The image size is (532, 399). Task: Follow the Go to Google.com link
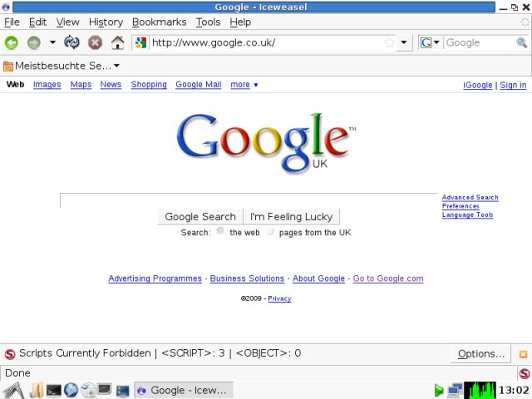pyautogui.click(x=388, y=278)
